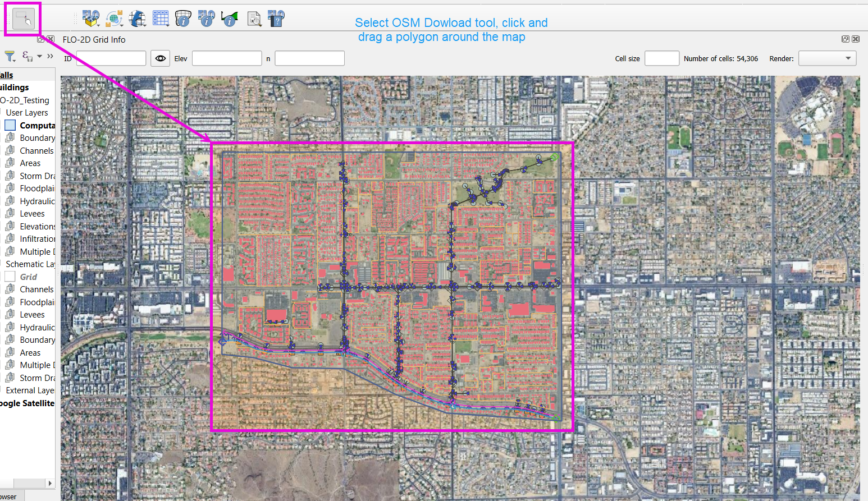This screenshot has height=501, width=868.
Task: Activate the grid info tool icon
Action: [183, 19]
